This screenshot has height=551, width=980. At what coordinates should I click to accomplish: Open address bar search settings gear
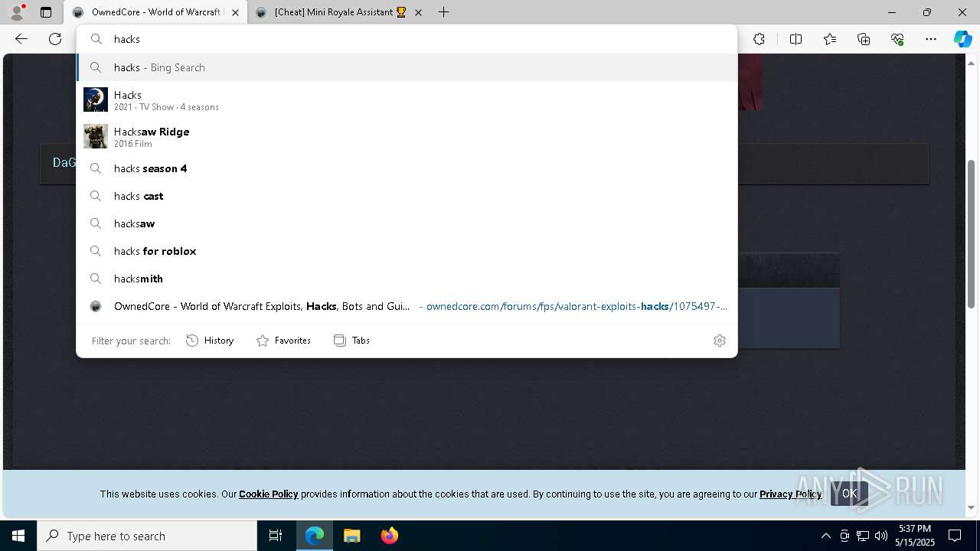720,341
